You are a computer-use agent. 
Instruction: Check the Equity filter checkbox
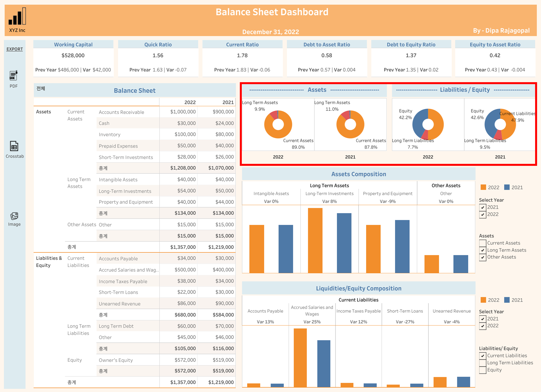pyautogui.click(x=483, y=370)
